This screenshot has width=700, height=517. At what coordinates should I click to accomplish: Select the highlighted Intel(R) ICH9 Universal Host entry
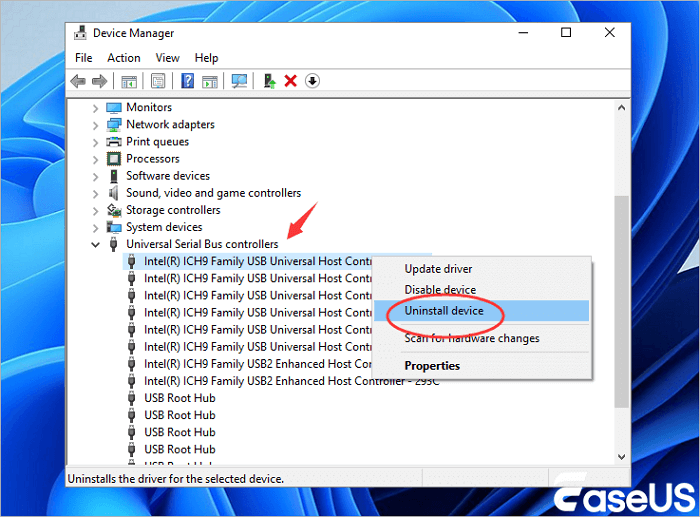[258, 261]
